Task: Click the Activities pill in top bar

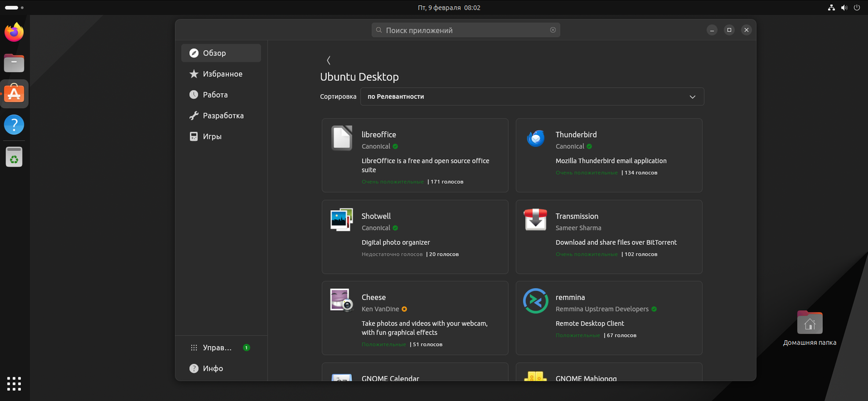Action: click(14, 8)
